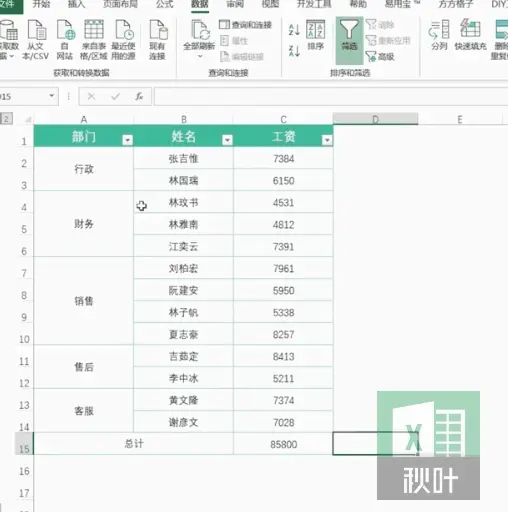Toggle the Filter (筛选) funnel button
The width and height of the screenshot is (508, 512).
tap(349, 40)
